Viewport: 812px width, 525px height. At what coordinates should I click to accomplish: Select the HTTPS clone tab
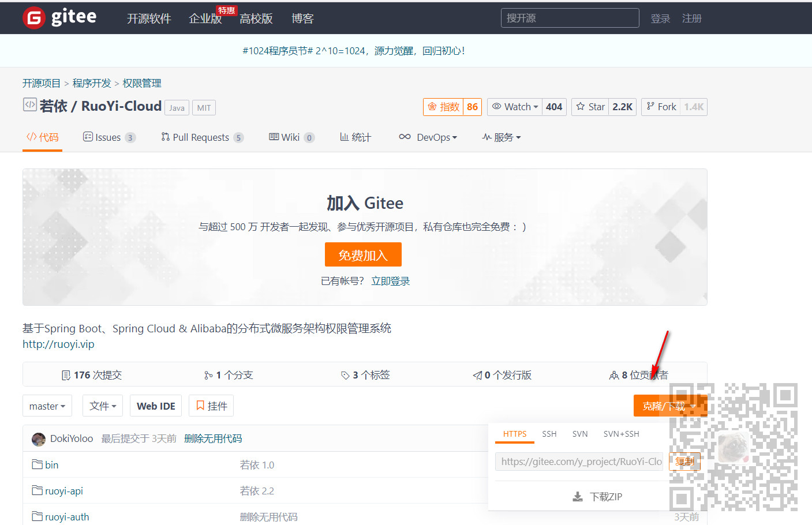pos(515,434)
